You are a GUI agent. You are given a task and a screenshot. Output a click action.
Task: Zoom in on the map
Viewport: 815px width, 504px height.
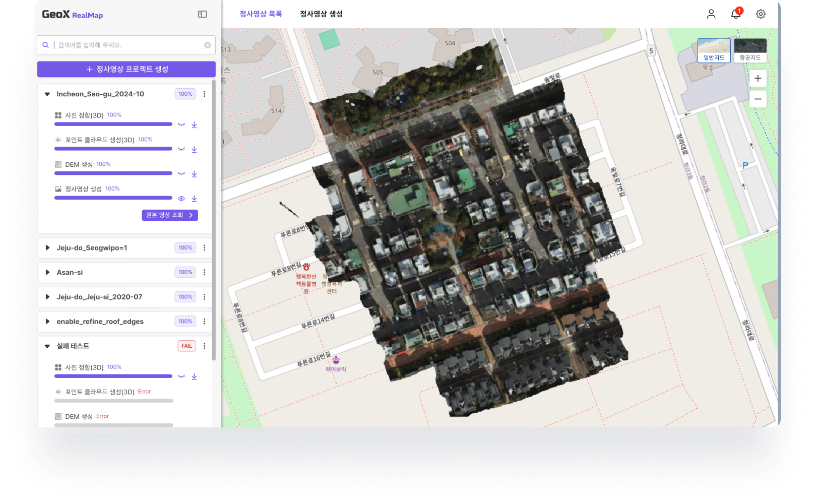pos(758,79)
